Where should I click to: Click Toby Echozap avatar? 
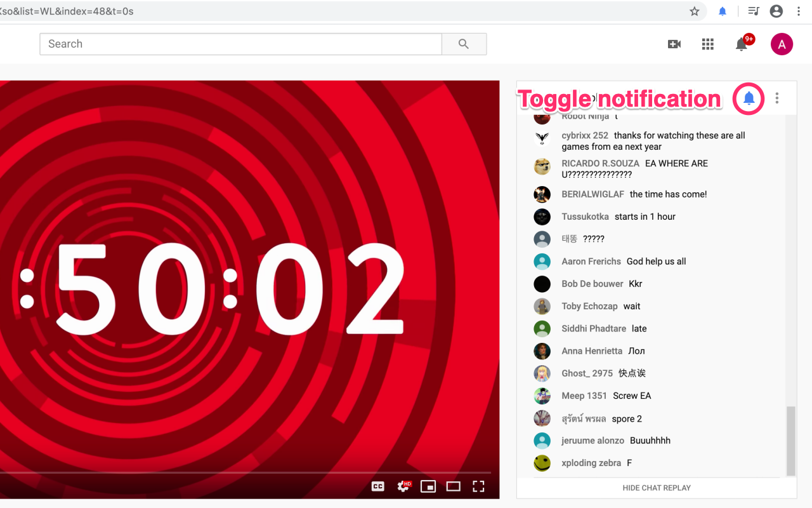[x=542, y=306]
